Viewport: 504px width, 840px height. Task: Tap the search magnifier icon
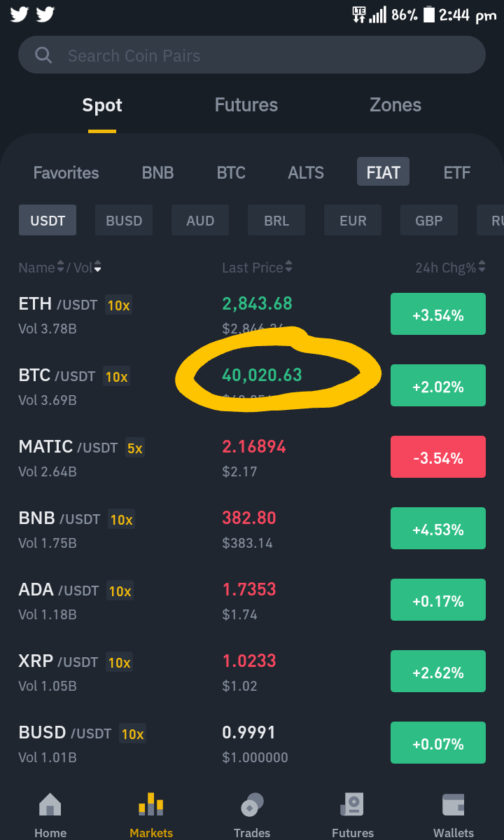(x=43, y=55)
